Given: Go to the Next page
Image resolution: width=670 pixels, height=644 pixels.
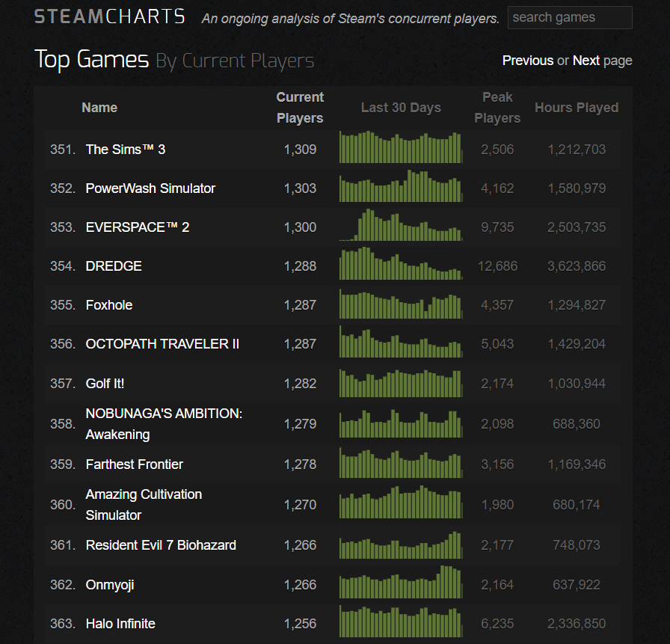Looking at the screenshot, I should tap(586, 61).
